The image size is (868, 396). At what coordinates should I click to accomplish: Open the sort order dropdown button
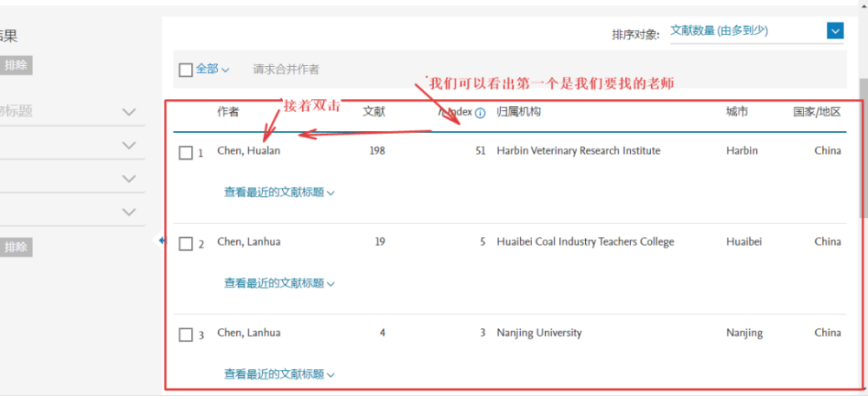tap(835, 30)
